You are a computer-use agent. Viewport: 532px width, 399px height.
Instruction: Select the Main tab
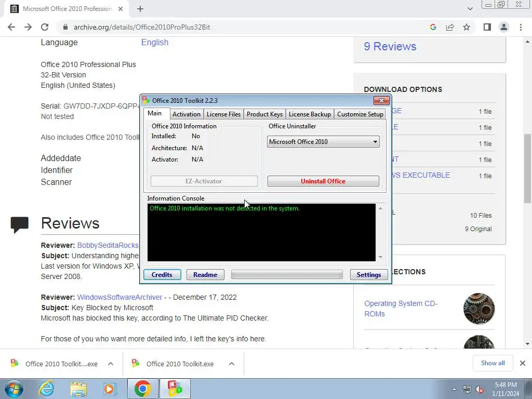[x=154, y=113]
